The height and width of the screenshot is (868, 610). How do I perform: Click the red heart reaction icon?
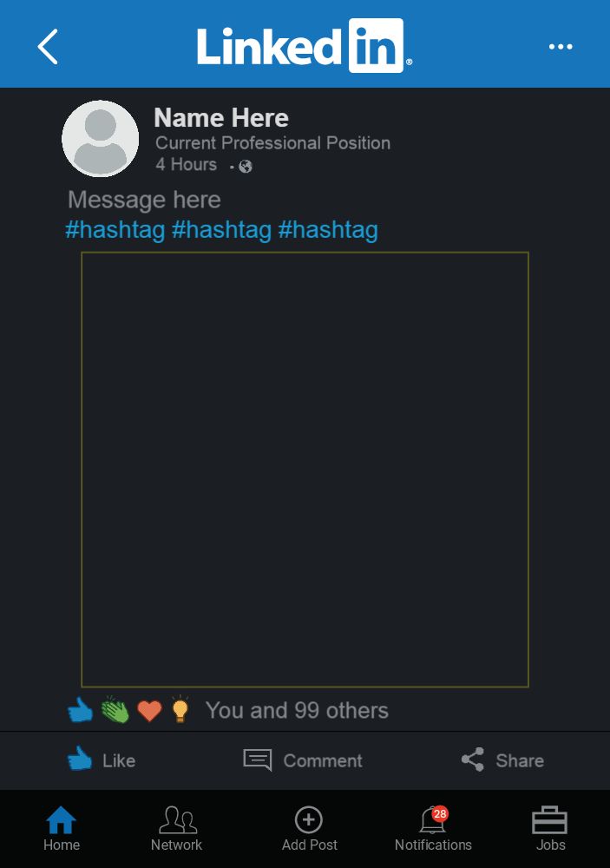pyautogui.click(x=149, y=712)
